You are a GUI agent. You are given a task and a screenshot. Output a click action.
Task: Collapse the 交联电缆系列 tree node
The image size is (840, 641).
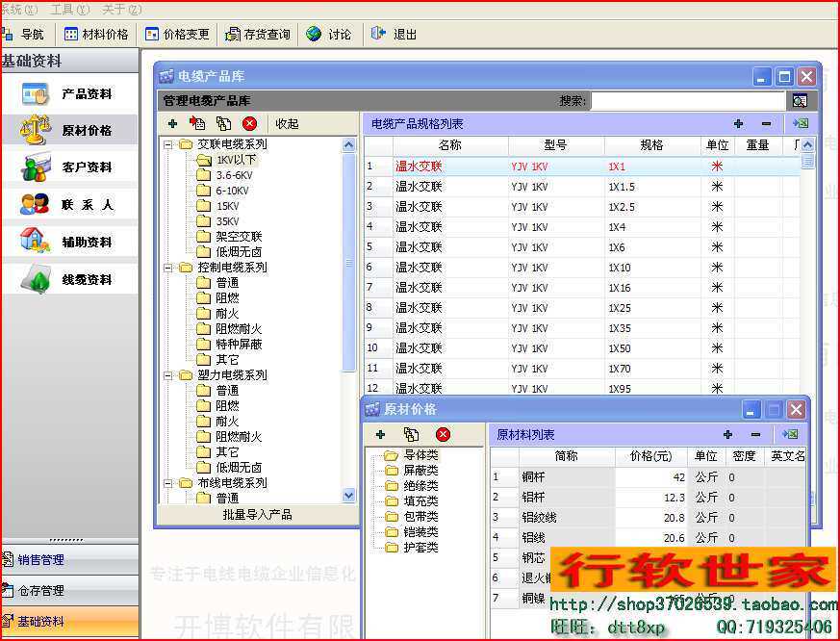[x=167, y=144]
